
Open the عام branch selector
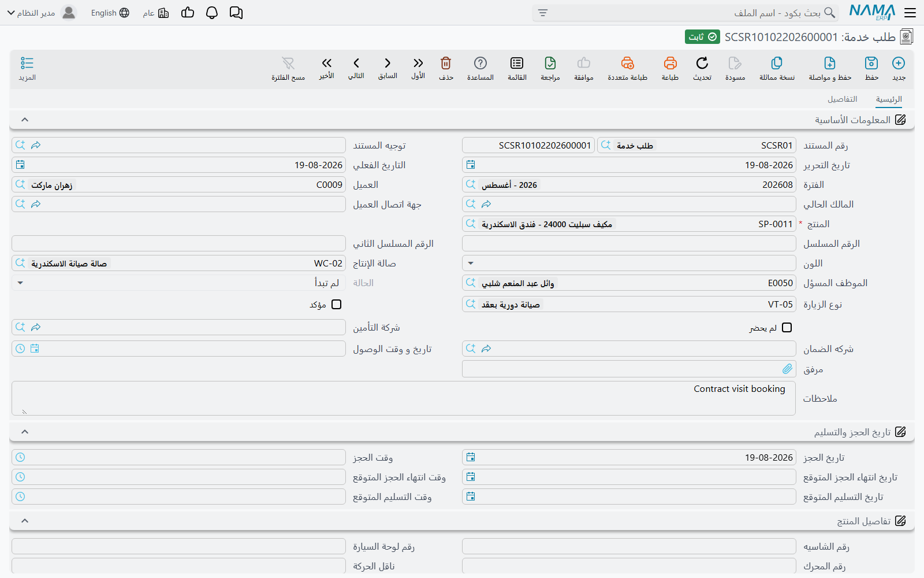(156, 13)
